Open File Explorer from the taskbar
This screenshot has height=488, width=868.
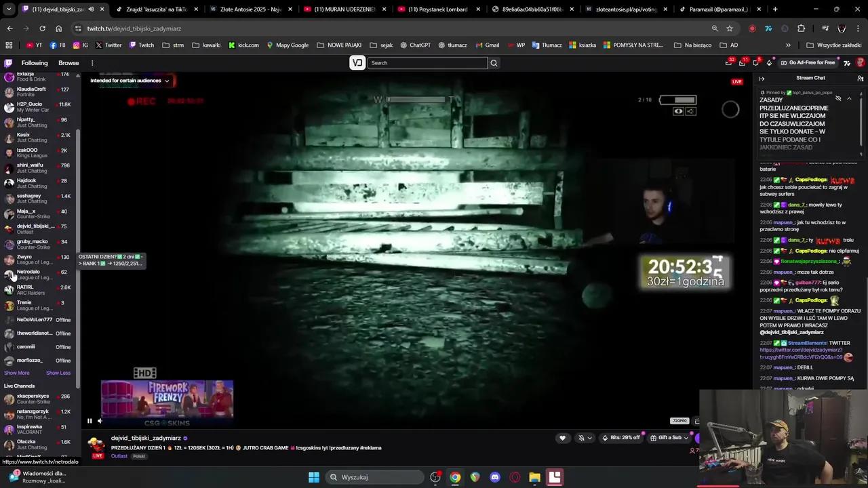click(534, 477)
